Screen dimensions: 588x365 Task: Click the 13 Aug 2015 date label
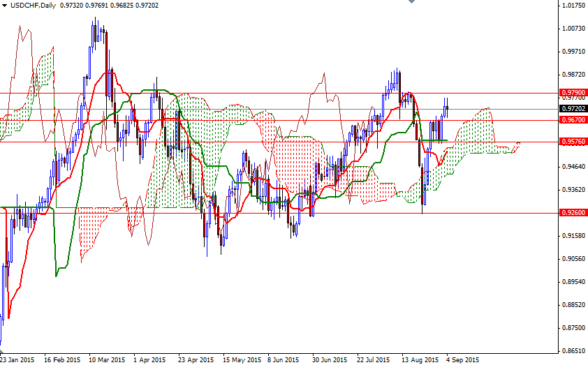420,359
